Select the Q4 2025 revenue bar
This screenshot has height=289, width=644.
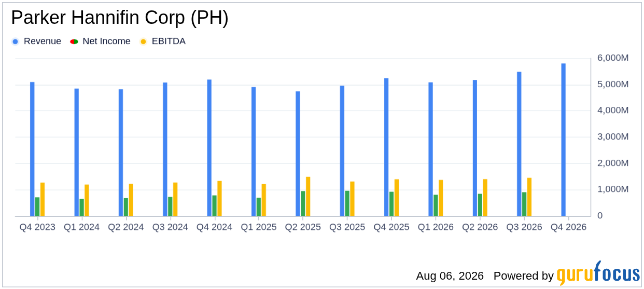tap(386, 147)
